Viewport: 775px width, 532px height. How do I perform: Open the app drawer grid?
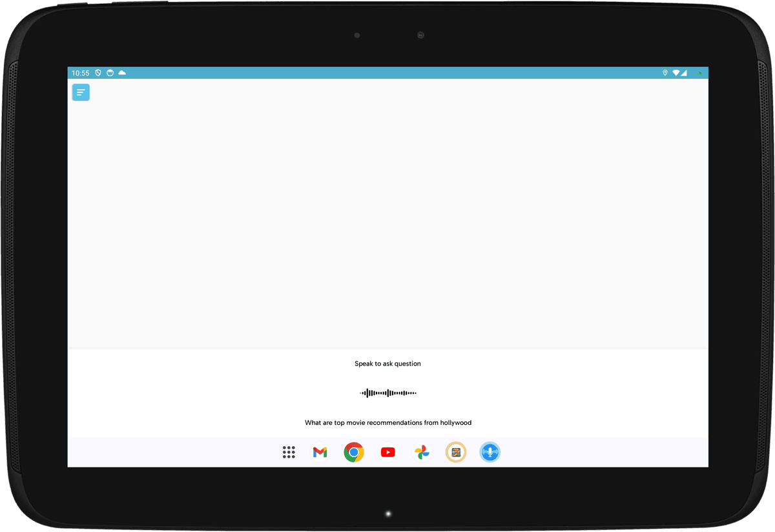click(x=289, y=452)
